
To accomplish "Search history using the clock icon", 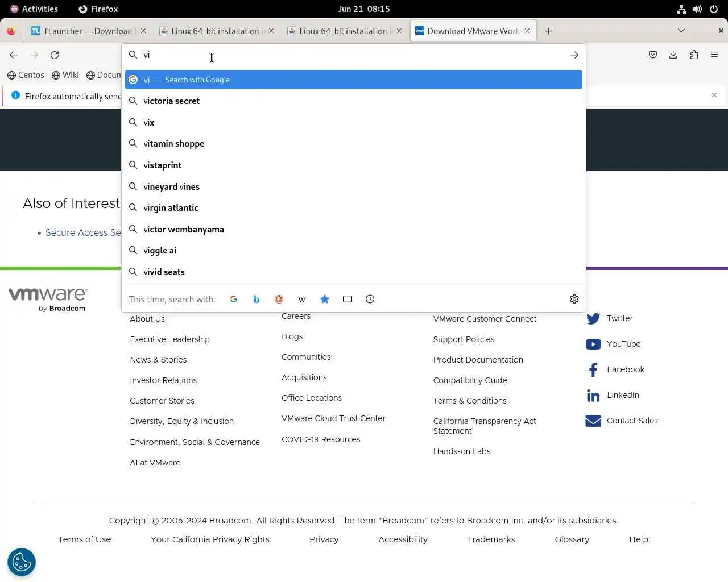I will (x=370, y=299).
